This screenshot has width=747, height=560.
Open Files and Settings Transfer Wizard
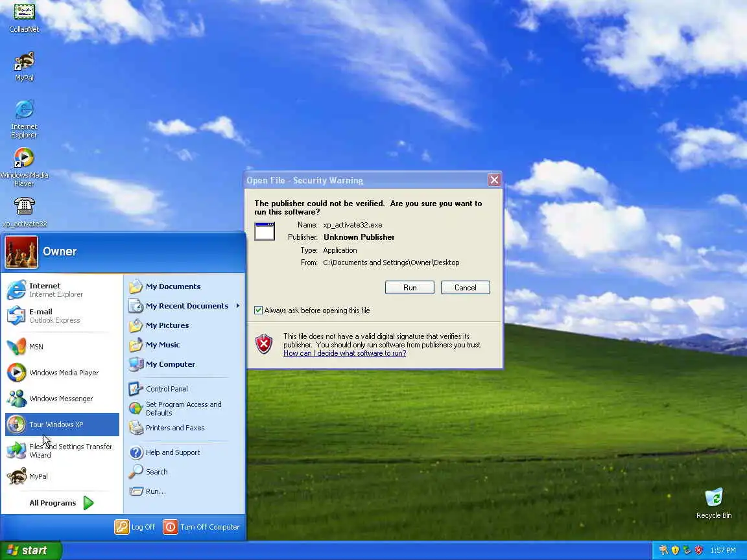[62, 450]
